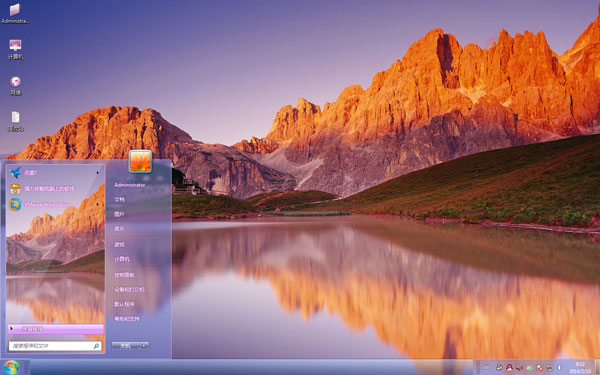Viewport: 600px width, 375px height.
Task: Open 所有程序 (All Programs) list
Action: 55,329
